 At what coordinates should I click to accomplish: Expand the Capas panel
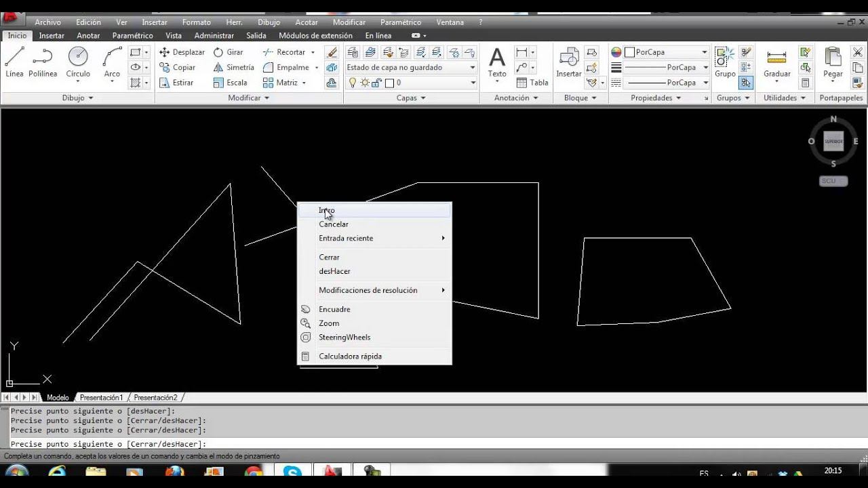coord(411,98)
